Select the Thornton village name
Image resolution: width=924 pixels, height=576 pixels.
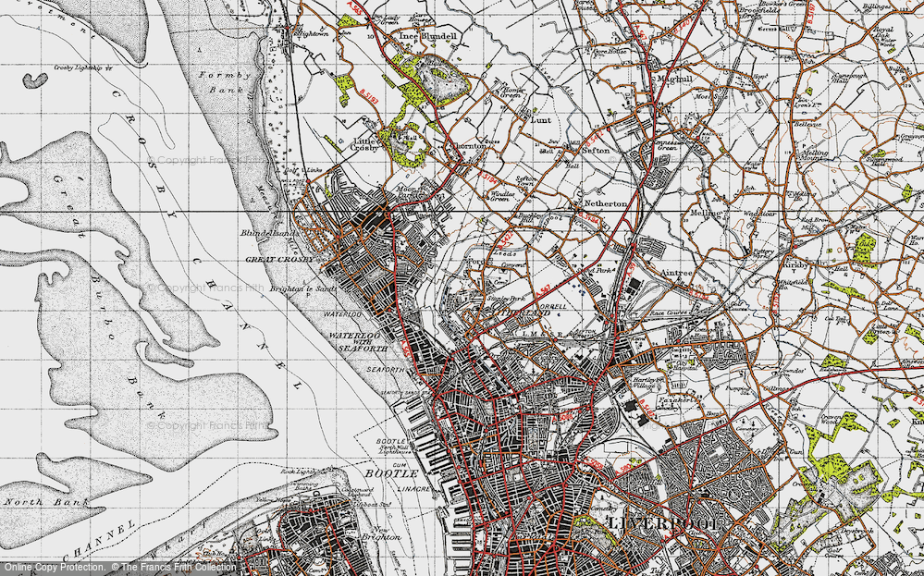[469, 145]
